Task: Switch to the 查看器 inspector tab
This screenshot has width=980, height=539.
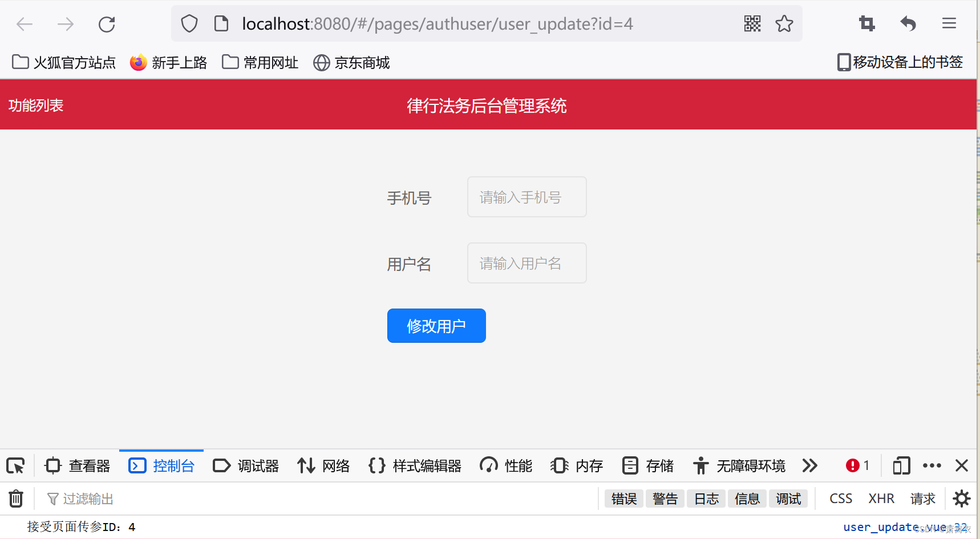Action: (78, 466)
